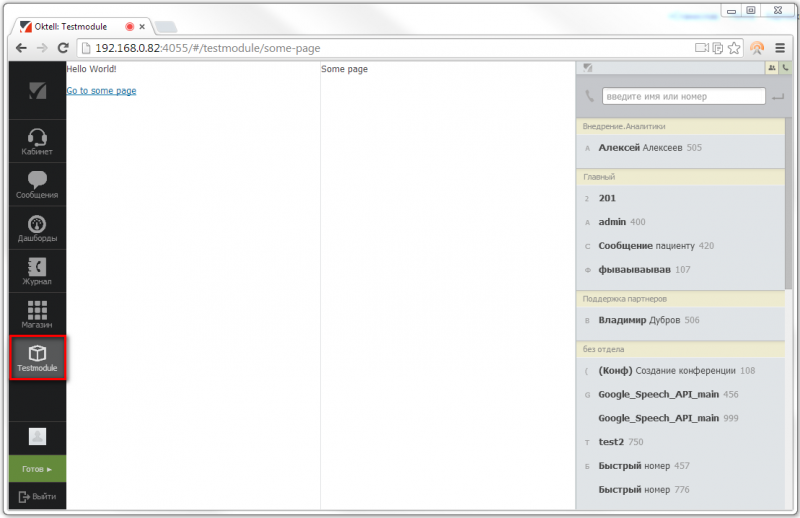Viewport: 800px width, 518px height.
Task: Open the Chrome hamburger menu
Action: 781,47
